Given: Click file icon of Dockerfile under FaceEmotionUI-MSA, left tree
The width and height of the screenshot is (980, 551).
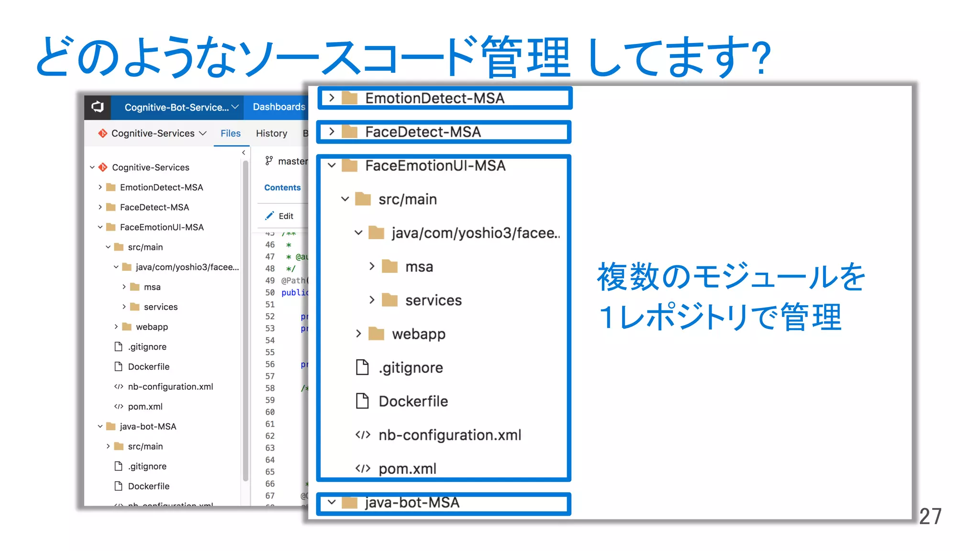Looking at the screenshot, I should click(119, 366).
